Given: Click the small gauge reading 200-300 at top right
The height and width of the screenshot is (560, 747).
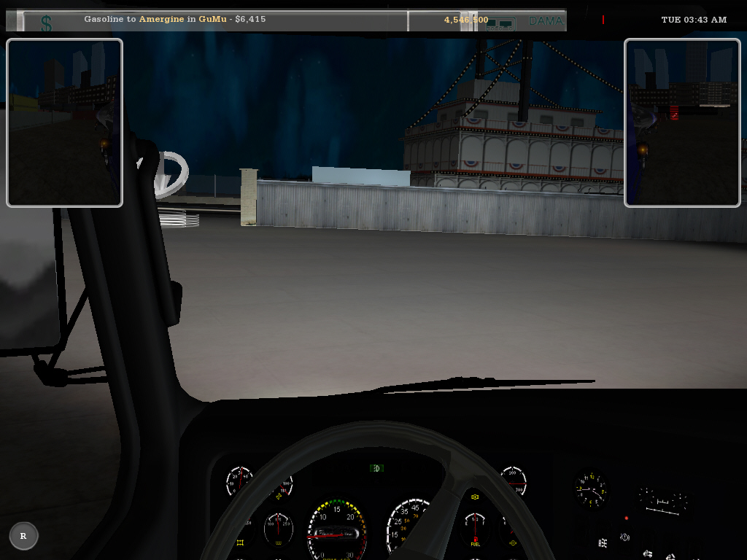Looking at the screenshot, I should 515,480.
